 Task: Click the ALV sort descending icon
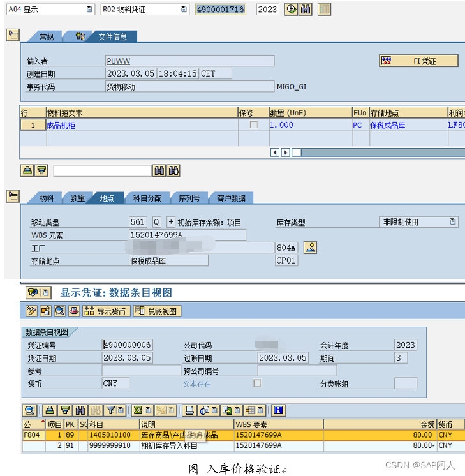click(65, 410)
